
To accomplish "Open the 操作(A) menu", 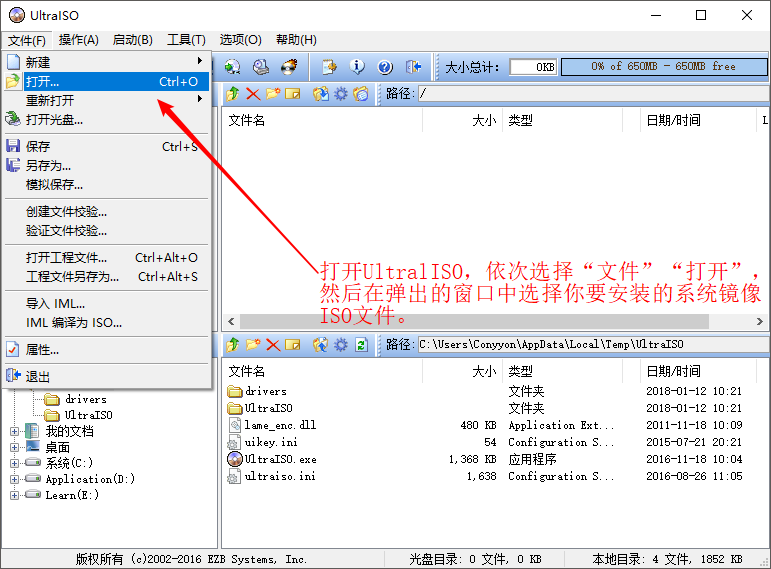I will [79, 40].
